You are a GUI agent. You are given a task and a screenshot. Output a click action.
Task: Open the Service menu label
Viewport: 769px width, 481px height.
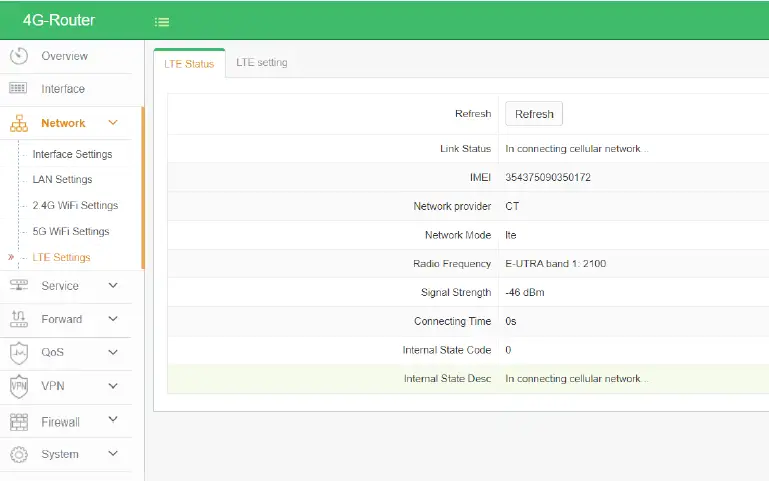click(60, 286)
